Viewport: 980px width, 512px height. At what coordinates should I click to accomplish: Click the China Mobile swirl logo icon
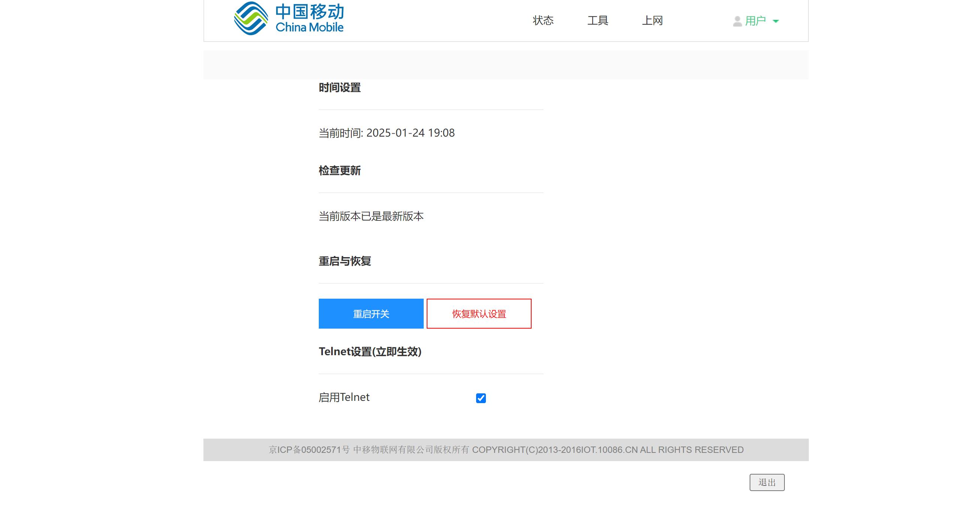pos(251,18)
